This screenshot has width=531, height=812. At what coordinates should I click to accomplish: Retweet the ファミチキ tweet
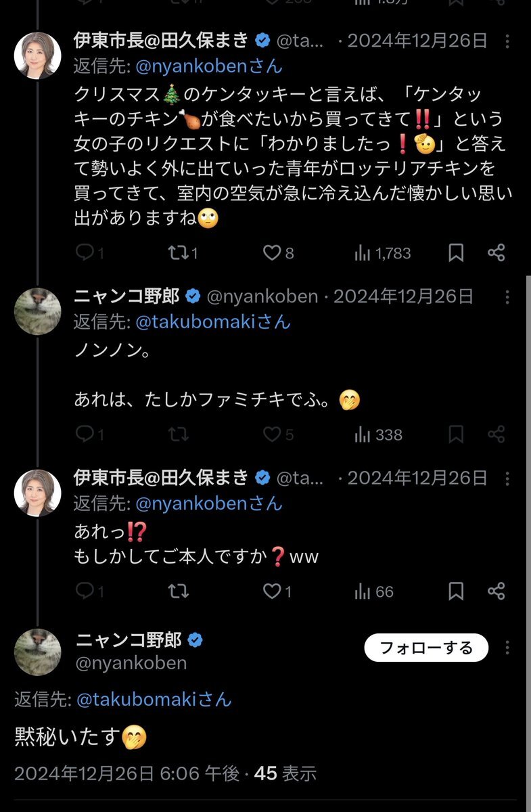(x=178, y=434)
